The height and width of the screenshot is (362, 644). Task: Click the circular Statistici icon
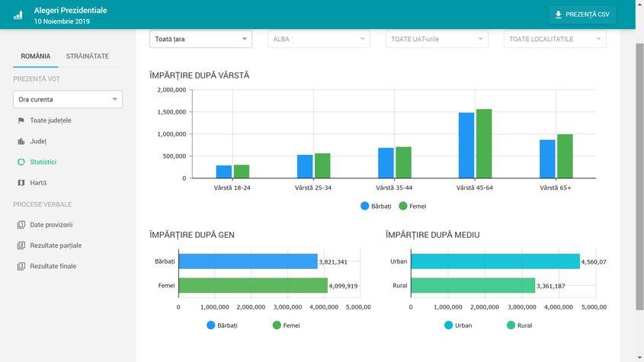(21, 162)
